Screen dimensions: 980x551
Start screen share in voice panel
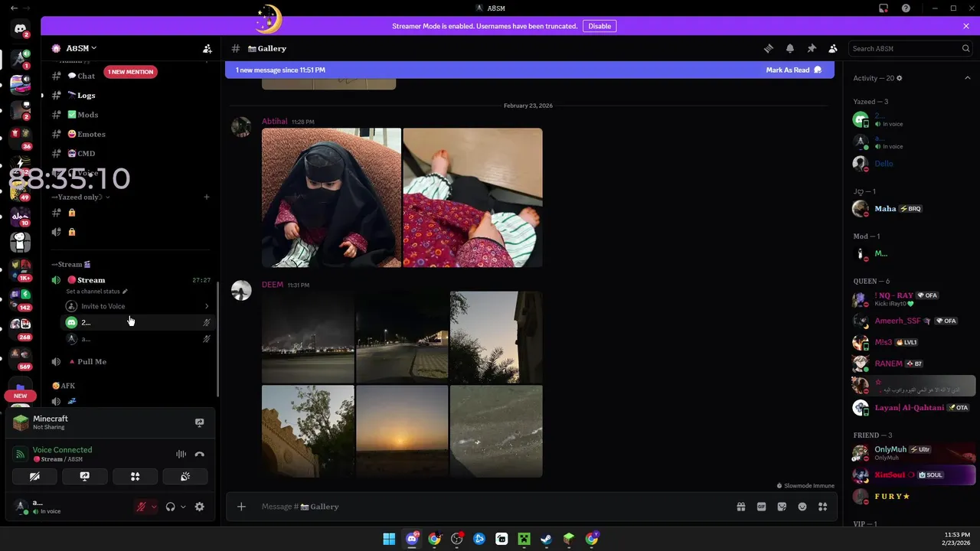[84, 476]
